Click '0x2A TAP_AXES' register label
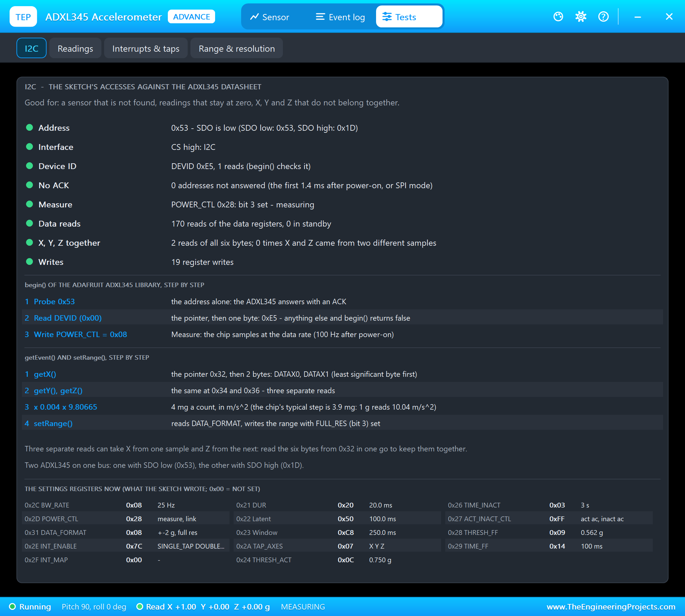Image resolution: width=685 pixels, height=616 pixels. 260,546
